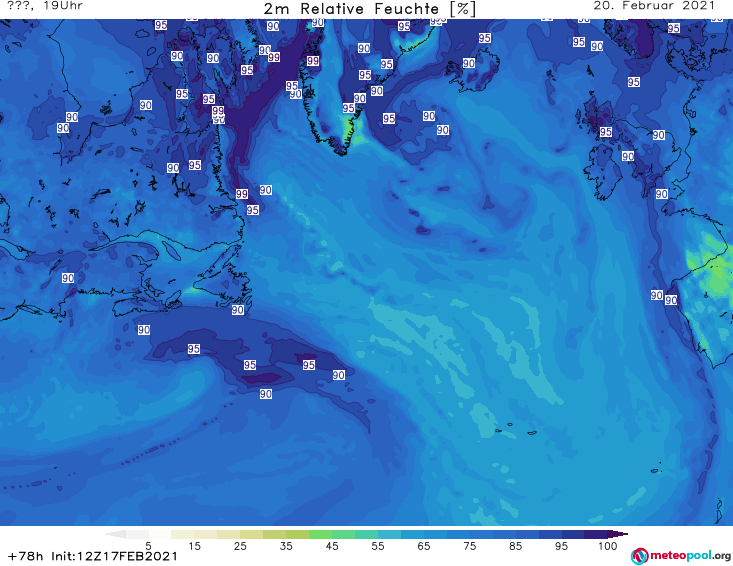
Task: Click the meteopool.org logo
Action: [681, 556]
